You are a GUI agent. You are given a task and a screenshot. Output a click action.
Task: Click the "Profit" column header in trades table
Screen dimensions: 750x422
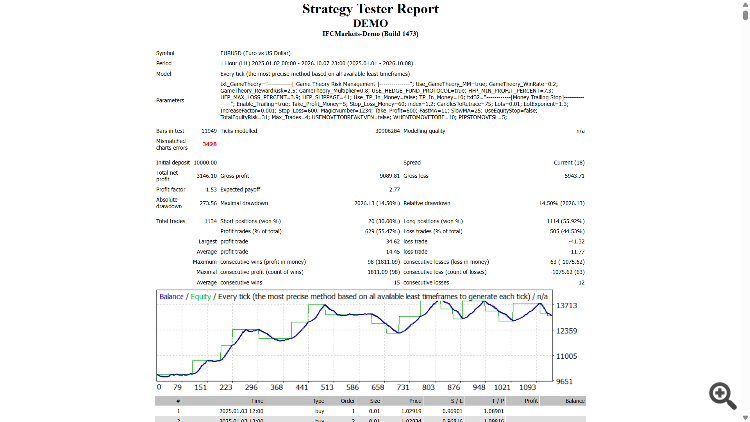pyautogui.click(x=531, y=401)
